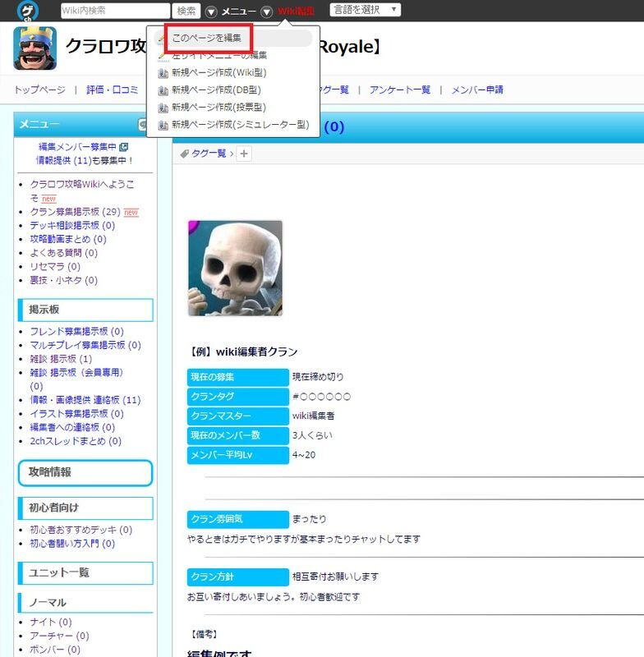The height and width of the screenshot is (657, 644).
Task: Click the comment bubble icon in menu header
Action: (143, 124)
